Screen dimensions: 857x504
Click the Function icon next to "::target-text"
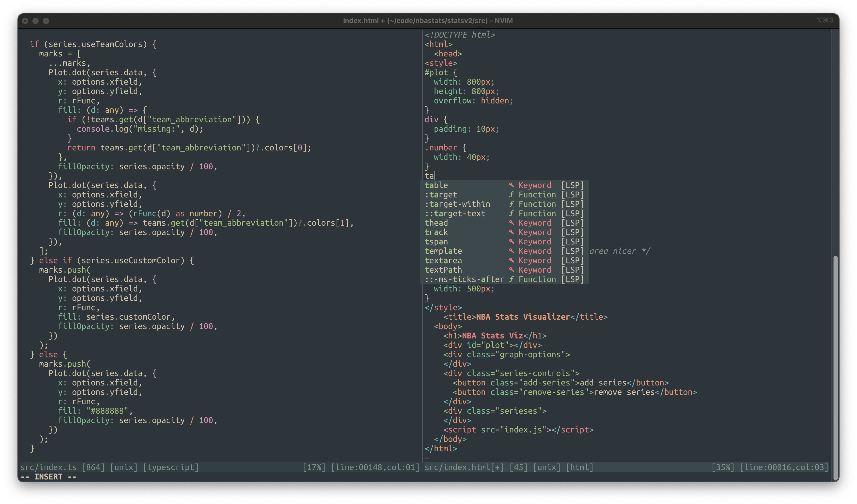512,214
